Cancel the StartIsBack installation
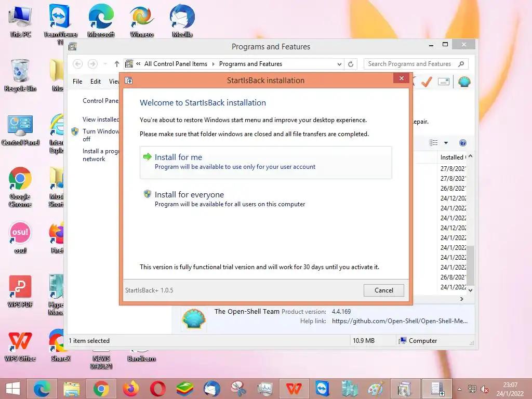This screenshot has height=399, width=532. pos(384,290)
